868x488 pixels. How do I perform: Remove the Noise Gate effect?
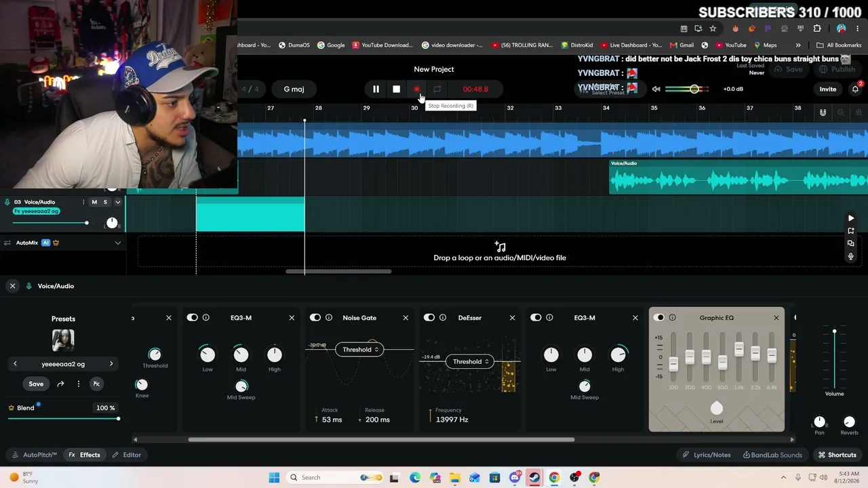[406, 317]
